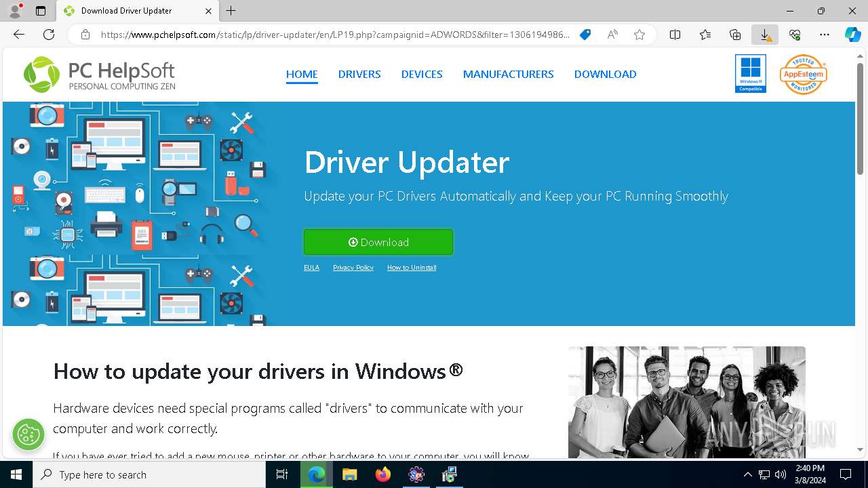Open Collections icon
The image size is (868, 488).
pos(735,35)
